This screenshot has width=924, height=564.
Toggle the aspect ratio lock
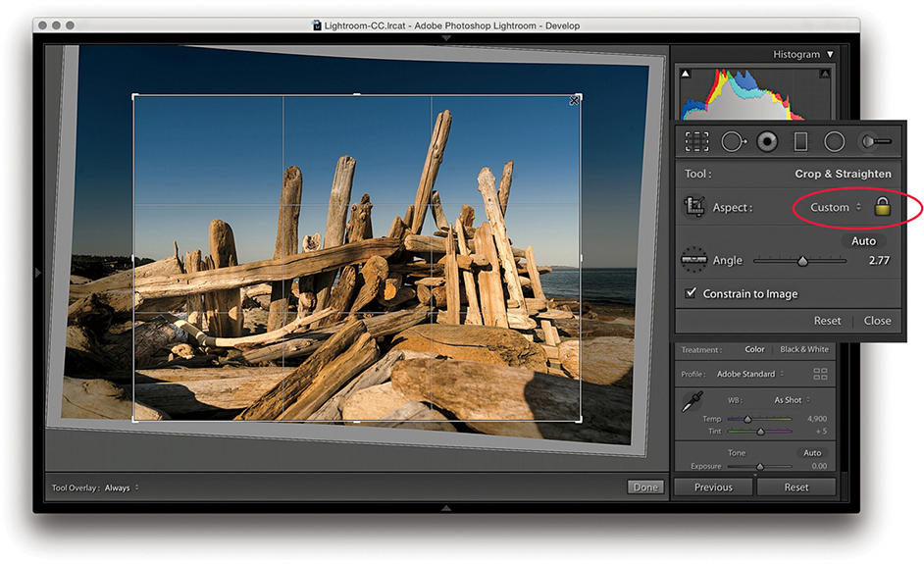882,207
